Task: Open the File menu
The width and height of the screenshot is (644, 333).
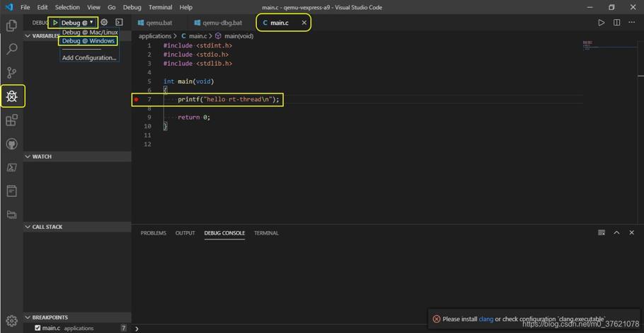Action: click(x=25, y=7)
